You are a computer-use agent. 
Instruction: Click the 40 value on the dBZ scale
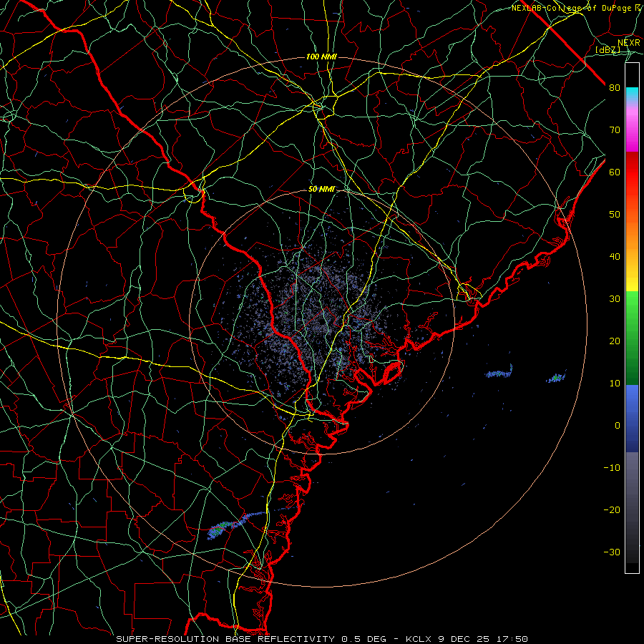tap(615, 257)
